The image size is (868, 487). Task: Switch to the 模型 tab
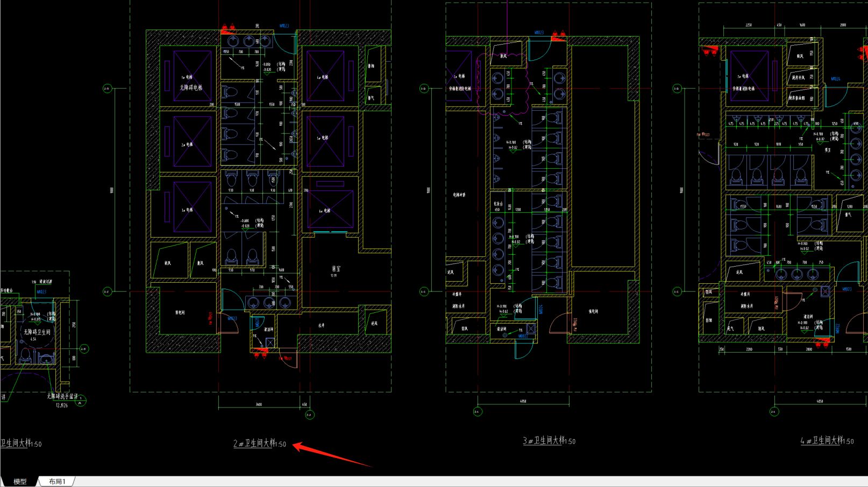[20, 482]
